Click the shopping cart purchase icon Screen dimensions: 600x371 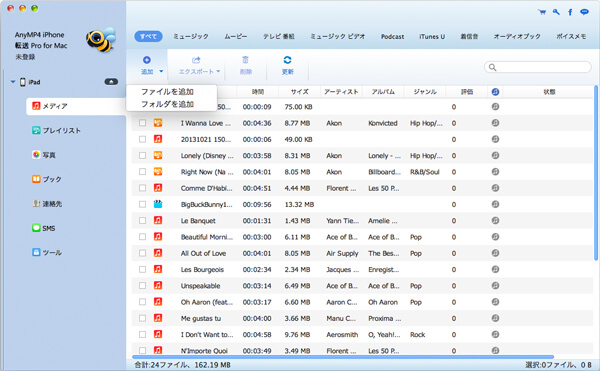(x=542, y=12)
